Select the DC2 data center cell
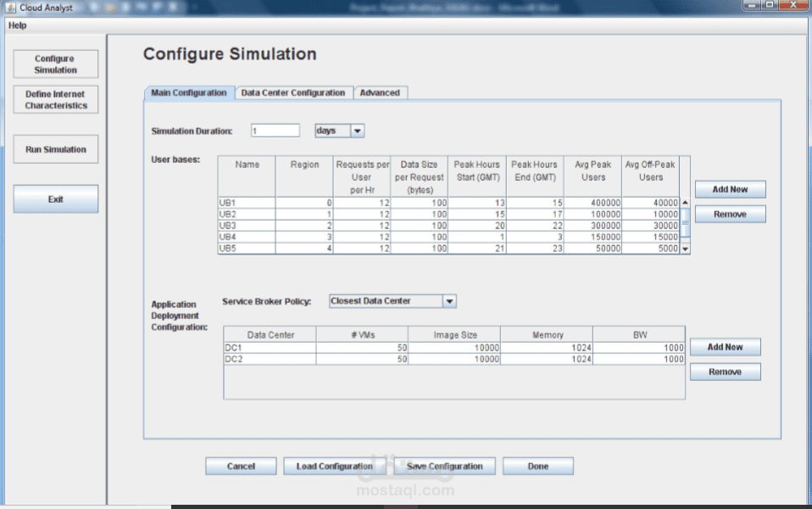Image resolution: width=812 pixels, height=509 pixels. (270, 359)
